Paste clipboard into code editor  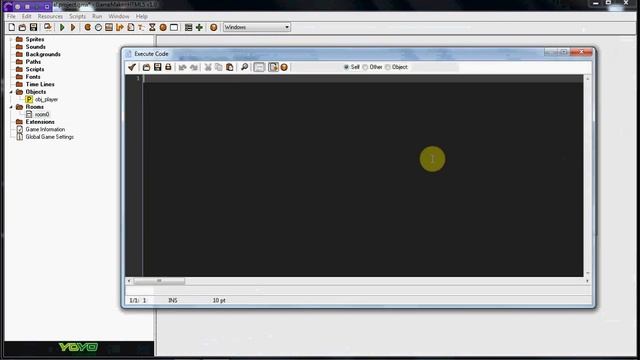(x=230, y=67)
